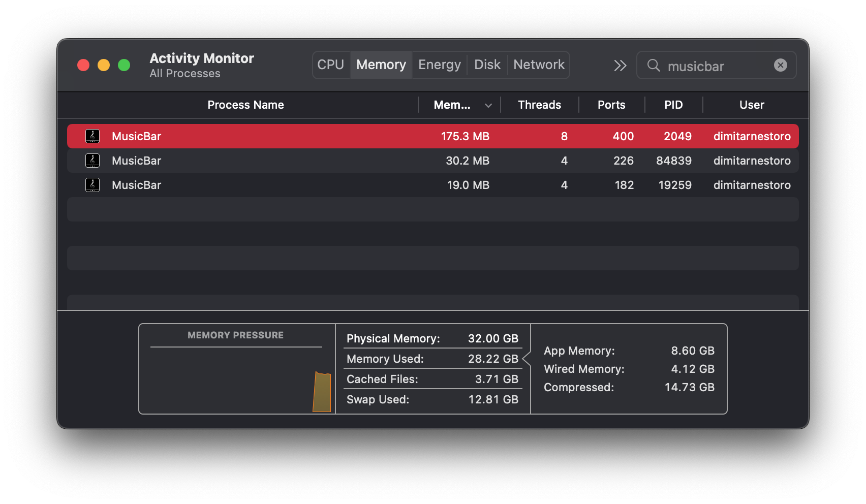The width and height of the screenshot is (866, 504).
Task: Sort by the PID column header
Action: [673, 105]
